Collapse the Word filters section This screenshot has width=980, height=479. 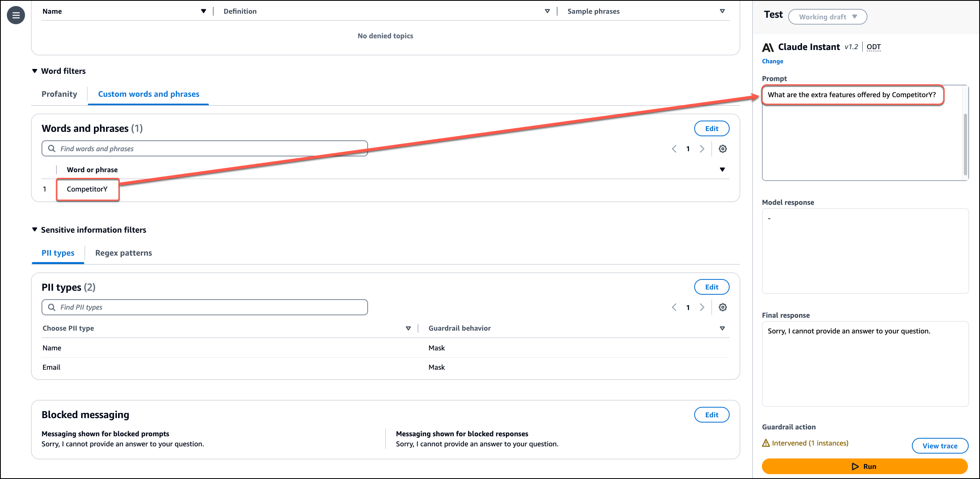pyautogui.click(x=35, y=71)
